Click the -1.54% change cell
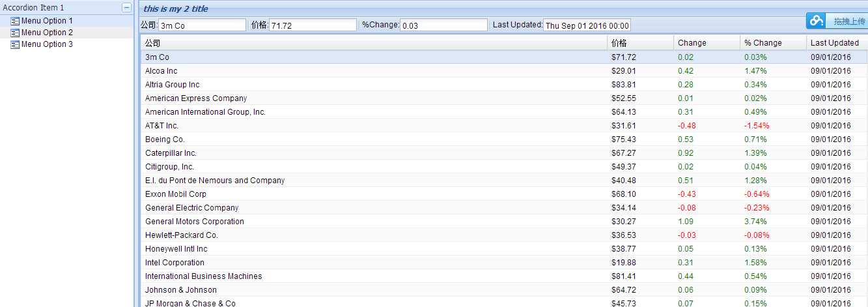The height and width of the screenshot is (307, 868). (x=757, y=126)
